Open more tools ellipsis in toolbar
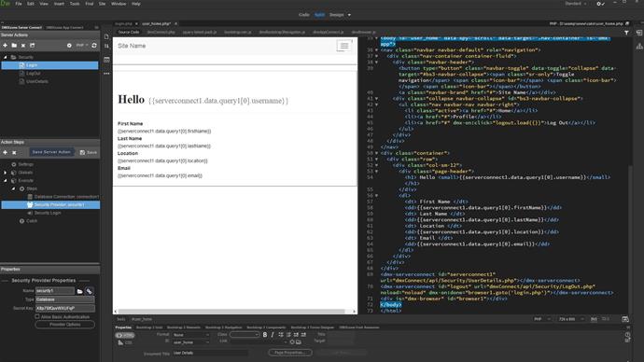Screen dimensions: 644x362 click(x=106, y=74)
